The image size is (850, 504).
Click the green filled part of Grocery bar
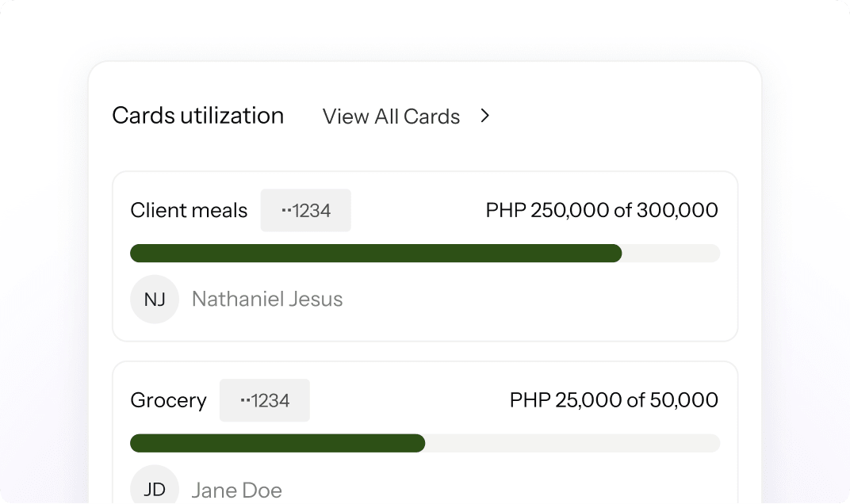[x=278, y=443]
